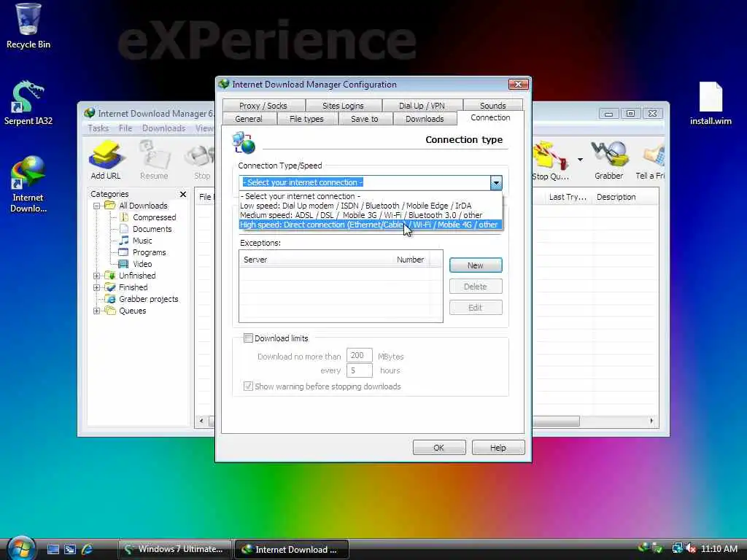Click the Add URL toolbar icon

tap(106, 160)
